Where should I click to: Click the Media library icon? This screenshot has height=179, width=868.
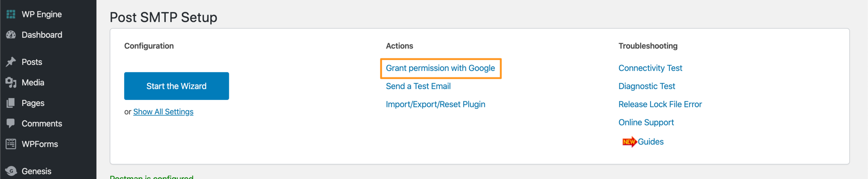coord(11,83)
